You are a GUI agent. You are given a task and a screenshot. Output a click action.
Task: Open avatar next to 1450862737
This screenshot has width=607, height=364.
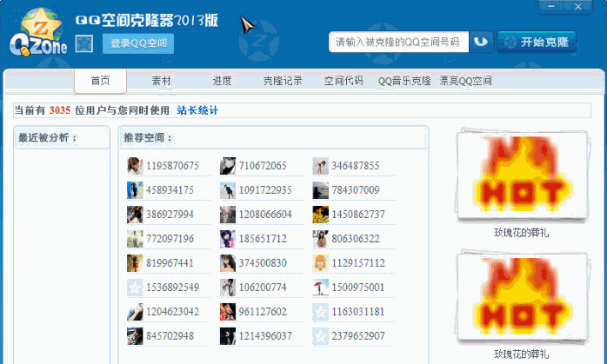pyautogui.click(x=321, y=215)
